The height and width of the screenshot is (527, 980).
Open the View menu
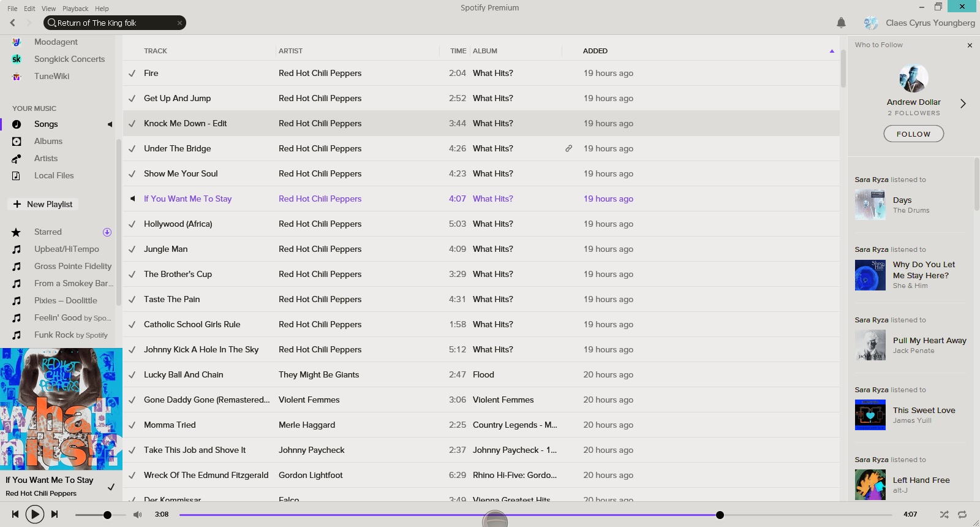click(x=48, y=9)
